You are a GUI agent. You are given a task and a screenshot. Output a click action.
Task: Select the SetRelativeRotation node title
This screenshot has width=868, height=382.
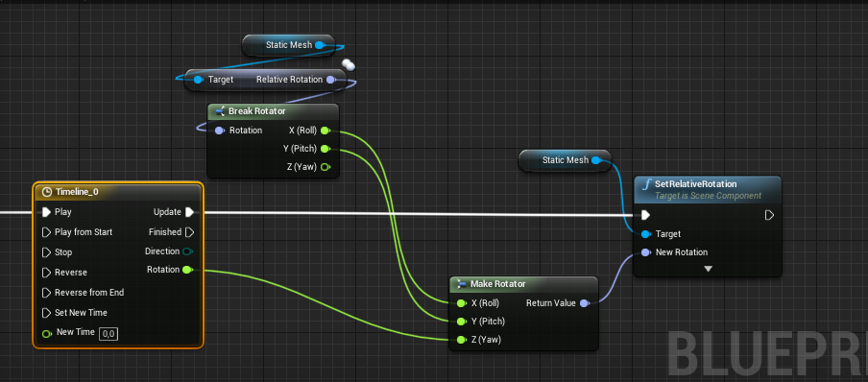[x=696, y=184]
